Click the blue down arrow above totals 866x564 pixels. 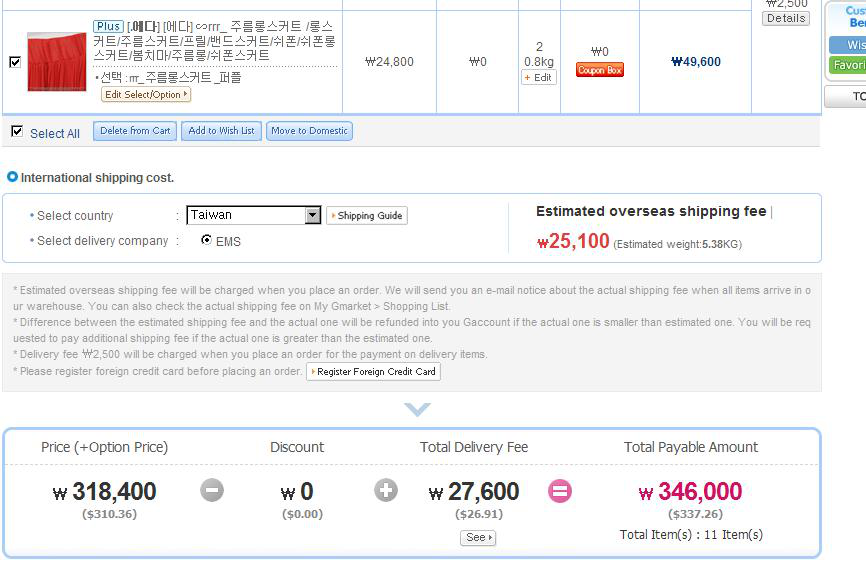tap(417, 409)
